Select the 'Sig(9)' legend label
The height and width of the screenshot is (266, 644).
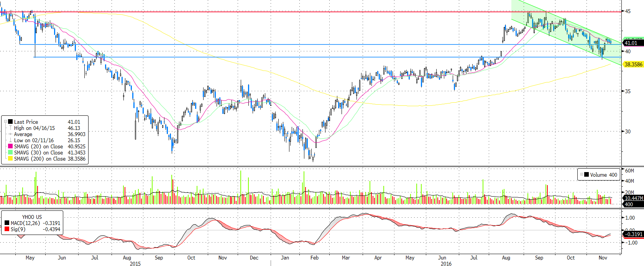(x=18, y=229)
